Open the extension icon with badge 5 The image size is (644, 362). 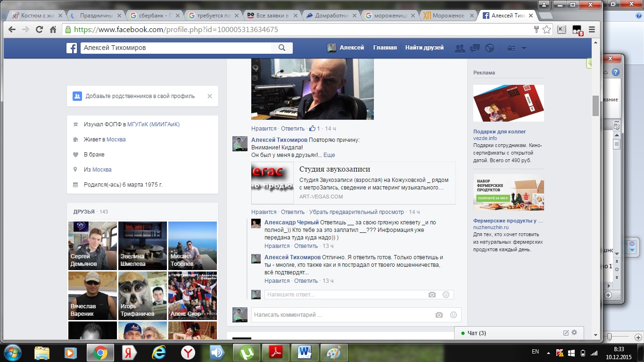pyautogui.click(x=578, y=30)
